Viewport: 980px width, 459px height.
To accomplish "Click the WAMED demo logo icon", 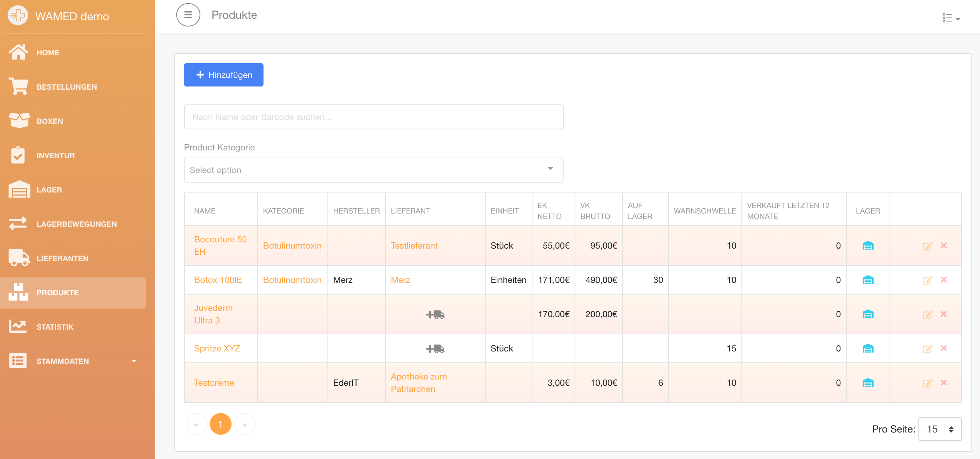I will click(x=18, y=16).
